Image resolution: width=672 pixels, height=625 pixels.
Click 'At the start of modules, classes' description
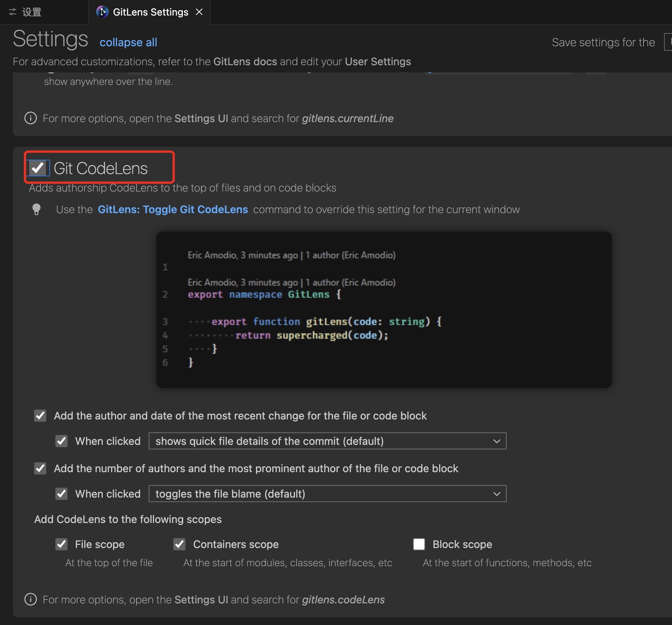click(x=288, y=563)
